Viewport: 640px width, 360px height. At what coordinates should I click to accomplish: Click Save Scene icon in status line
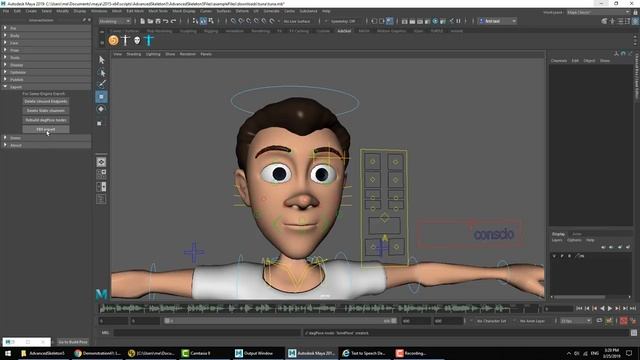[158, 21]
